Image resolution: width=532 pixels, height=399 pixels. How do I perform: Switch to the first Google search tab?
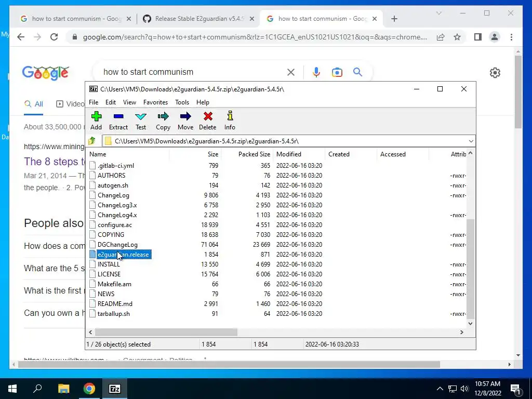(75, 19)
